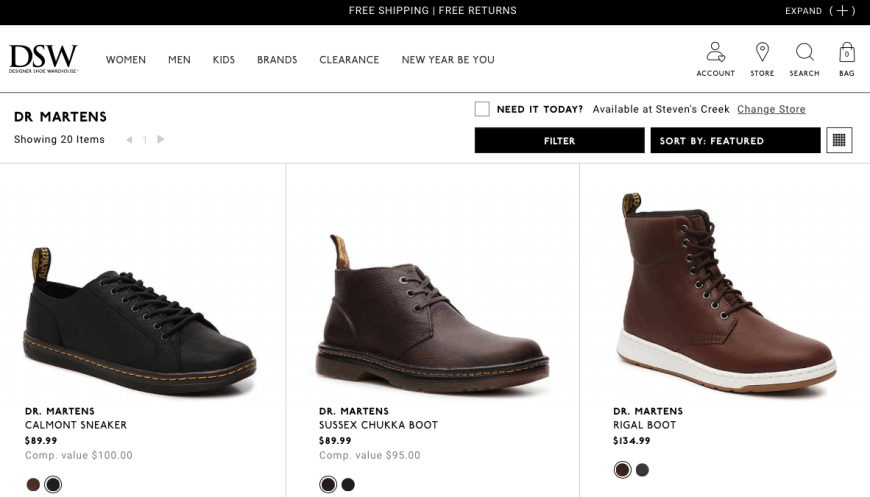Select black swatch for Sussex Chukka Boot
The image size is (870, 497).
point(348,484)
